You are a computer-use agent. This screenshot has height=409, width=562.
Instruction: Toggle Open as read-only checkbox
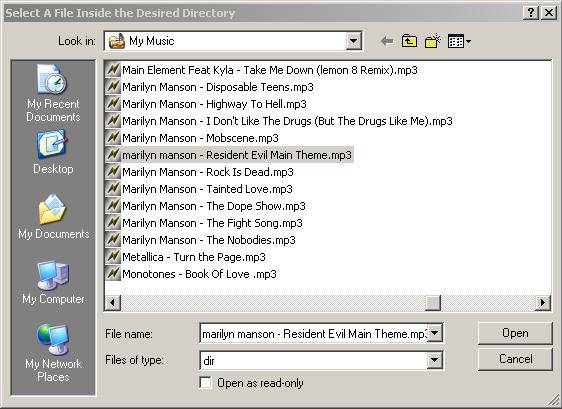click(x=205, y=382)
